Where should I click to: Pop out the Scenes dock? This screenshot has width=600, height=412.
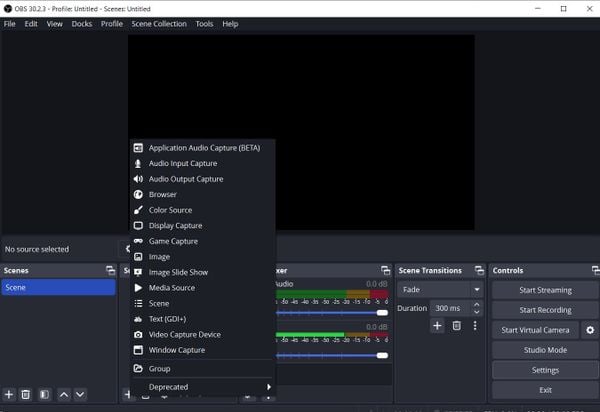click(110, 271)
